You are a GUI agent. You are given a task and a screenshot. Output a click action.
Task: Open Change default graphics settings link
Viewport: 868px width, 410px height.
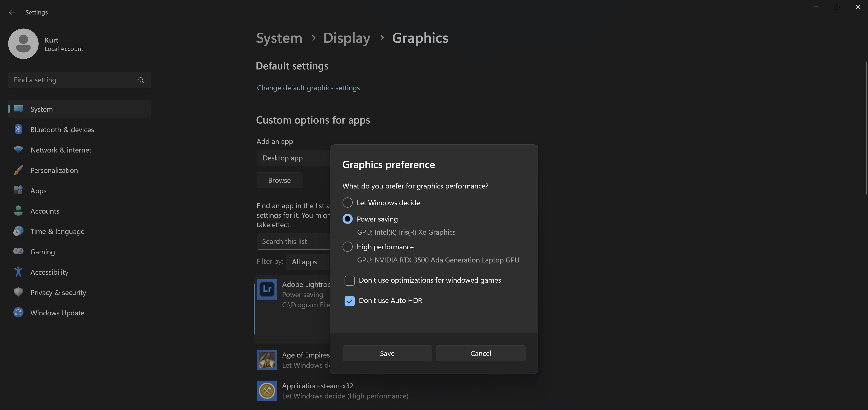click(x=308, y=88)
